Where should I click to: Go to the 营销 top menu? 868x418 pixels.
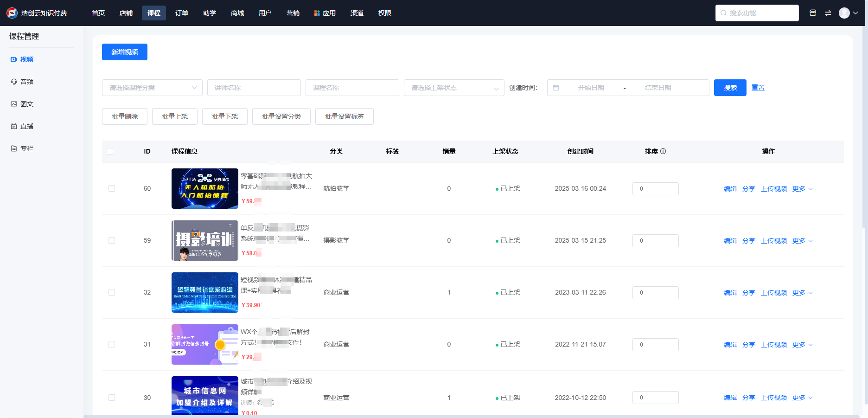(293, 13)
